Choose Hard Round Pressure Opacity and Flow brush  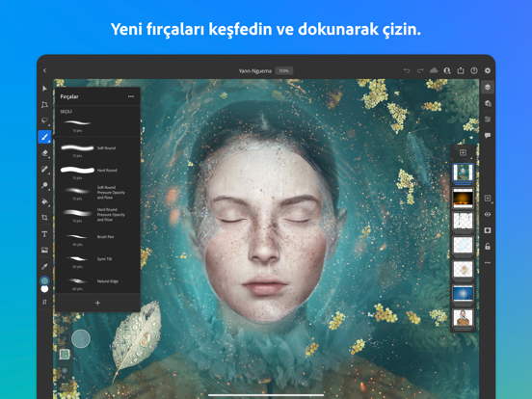click(x=97, y=215)
